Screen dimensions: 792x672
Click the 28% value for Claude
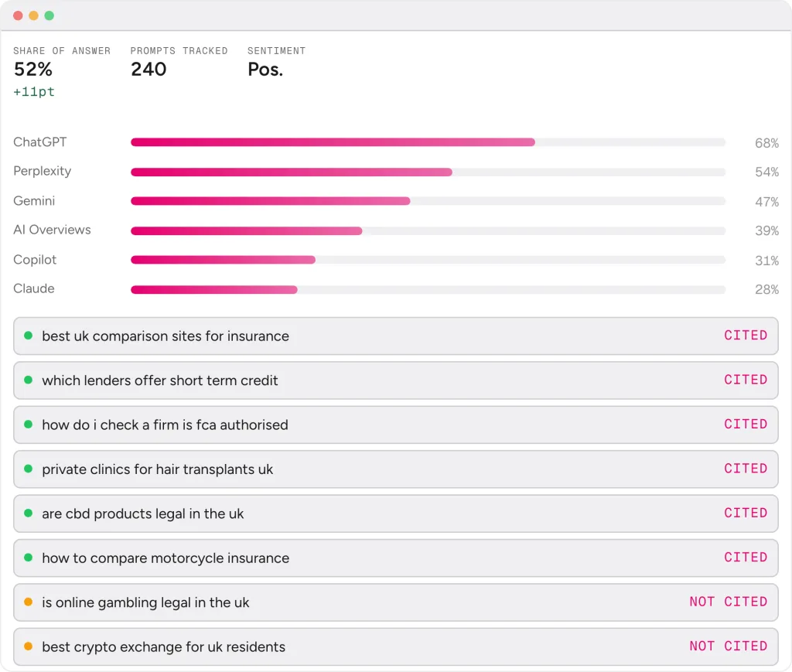pyautogui.click(x=766, y=290)
